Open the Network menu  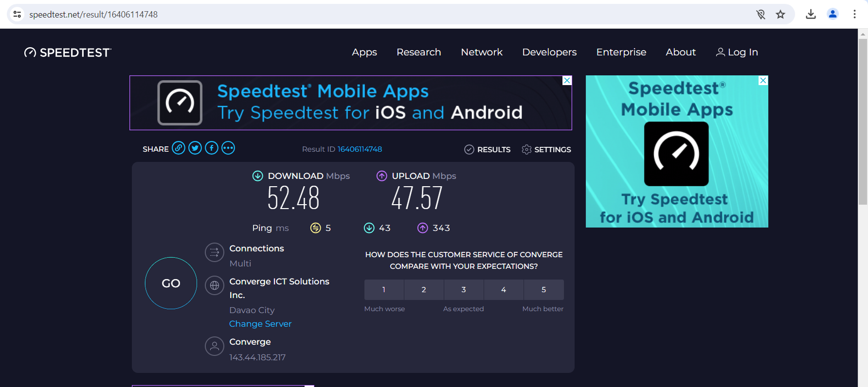(x=482, y=52)
